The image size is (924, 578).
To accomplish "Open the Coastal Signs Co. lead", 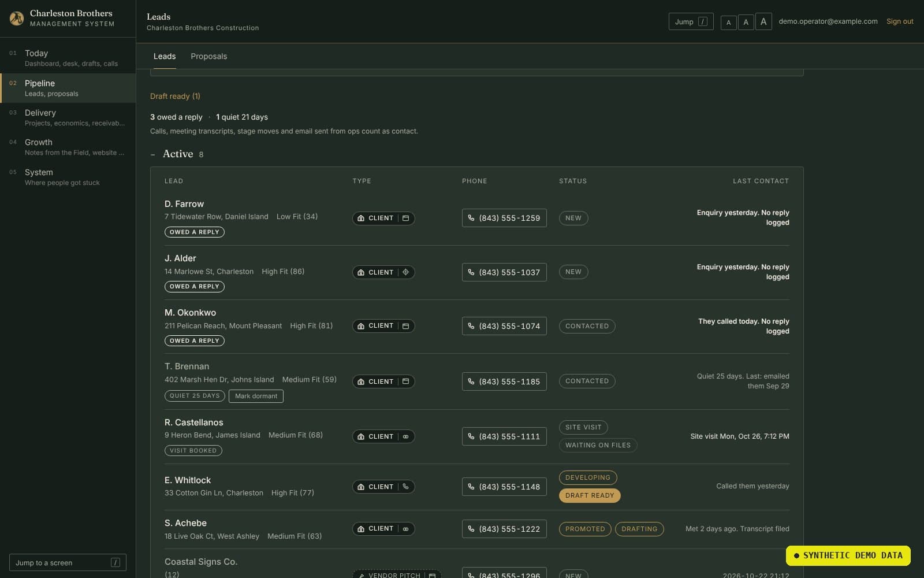I will pos(201,562).
